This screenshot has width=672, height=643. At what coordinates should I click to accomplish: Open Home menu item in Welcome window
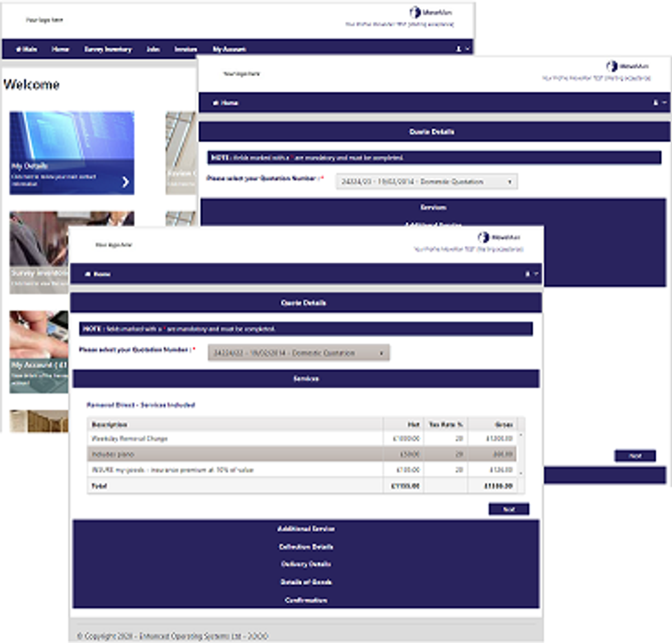coord(60,49)
